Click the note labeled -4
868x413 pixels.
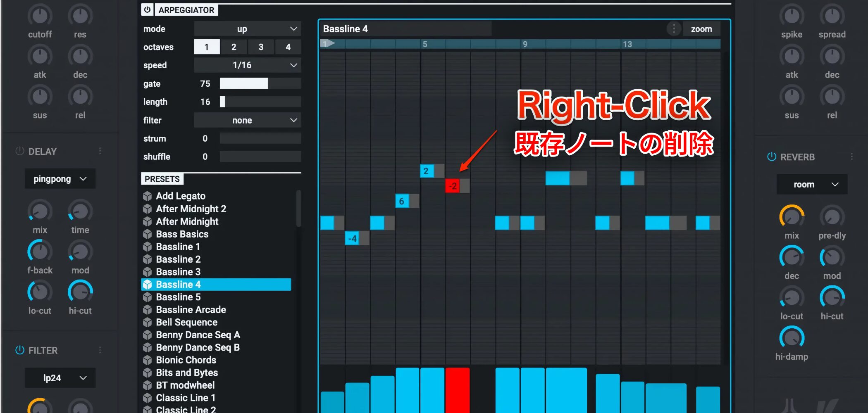(x=352, y=238)
